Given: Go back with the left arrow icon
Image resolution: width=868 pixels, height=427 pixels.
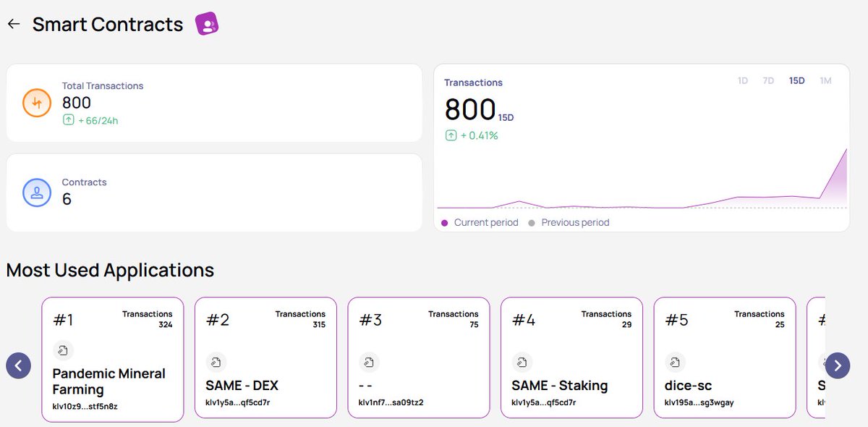Looking at the screenshot, I should point(13,24).
